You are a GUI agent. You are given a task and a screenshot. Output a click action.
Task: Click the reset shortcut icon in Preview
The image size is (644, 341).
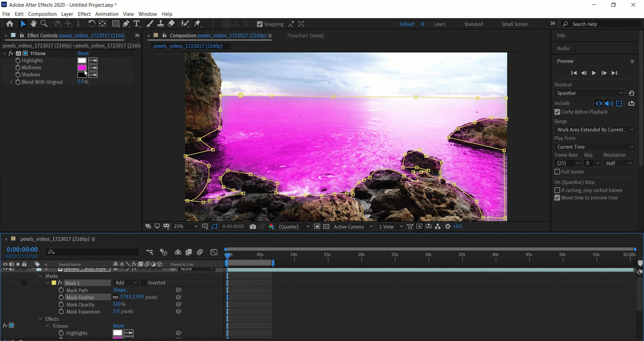pos(632,93)
